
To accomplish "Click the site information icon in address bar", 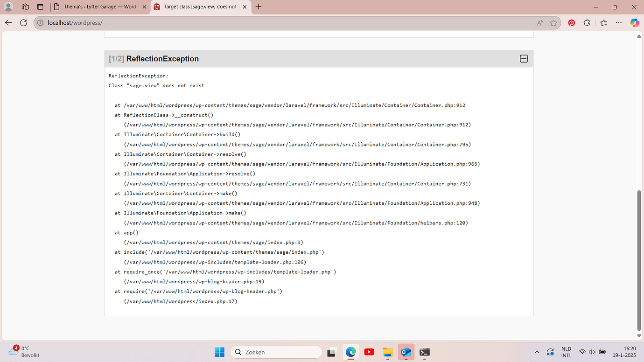I will (41, 23).
